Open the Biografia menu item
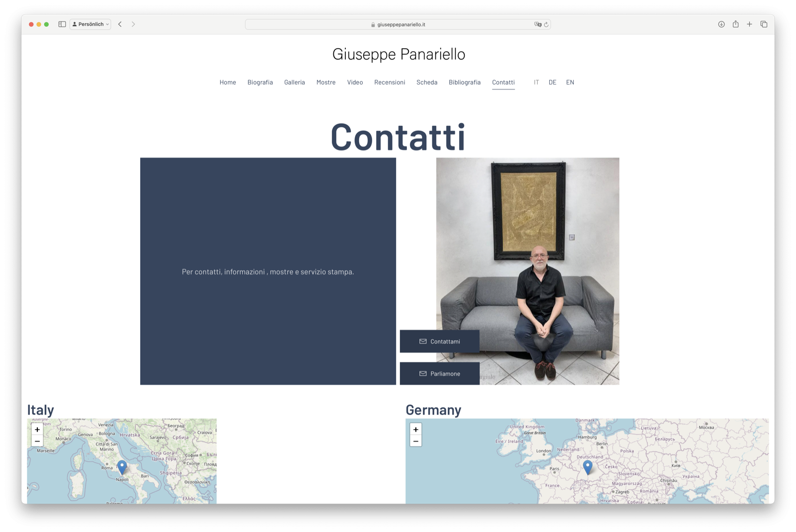This screenshot has height=532, width=796. [x=260, y=83]
